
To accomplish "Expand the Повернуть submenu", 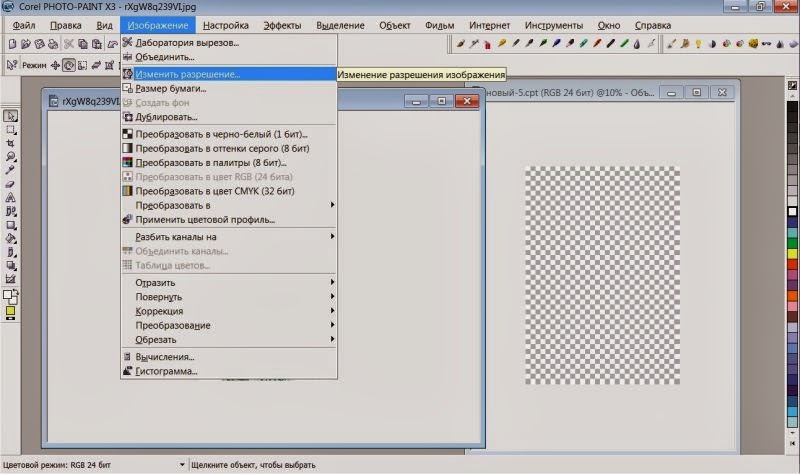I will click(x=229, y=296).
